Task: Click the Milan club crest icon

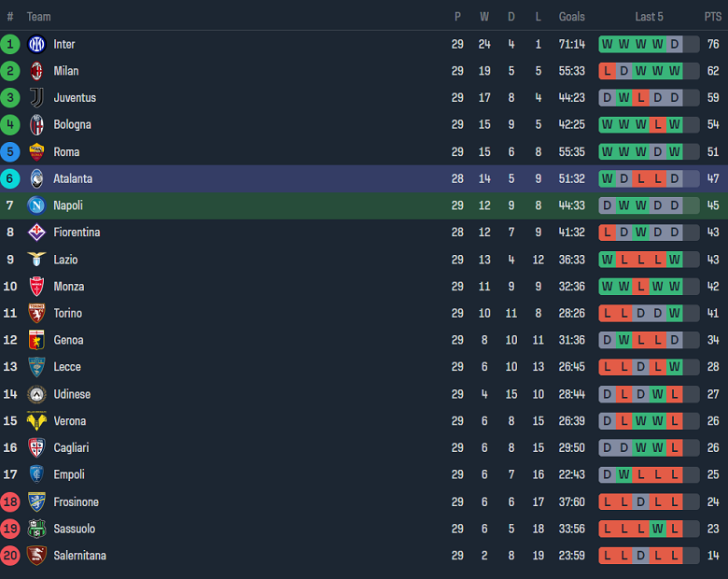Action: [x=36, y=71]
